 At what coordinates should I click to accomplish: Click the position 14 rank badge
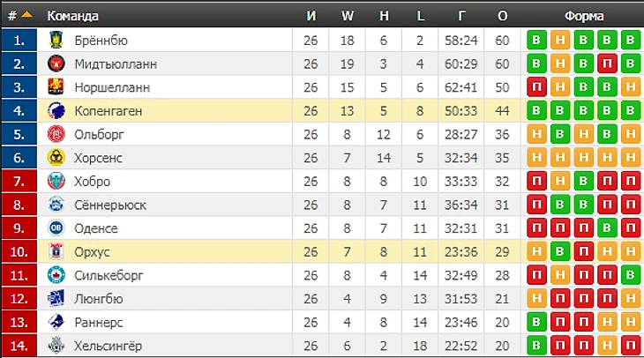(x=19, y=346)
